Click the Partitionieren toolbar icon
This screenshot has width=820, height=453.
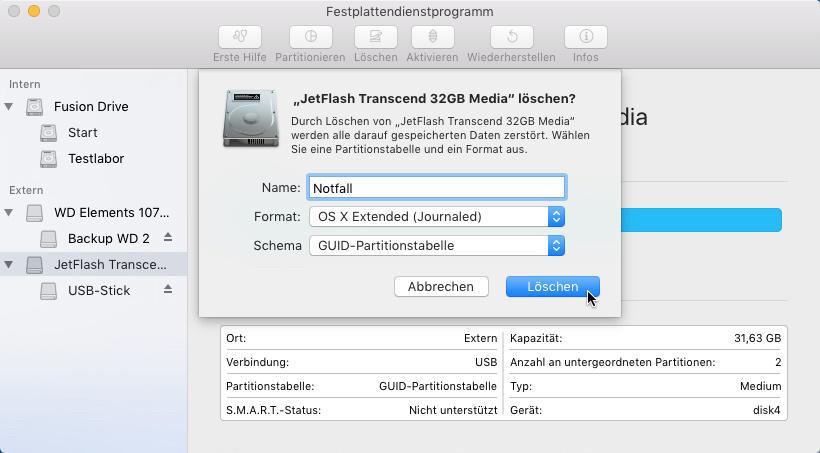point(311,37)
